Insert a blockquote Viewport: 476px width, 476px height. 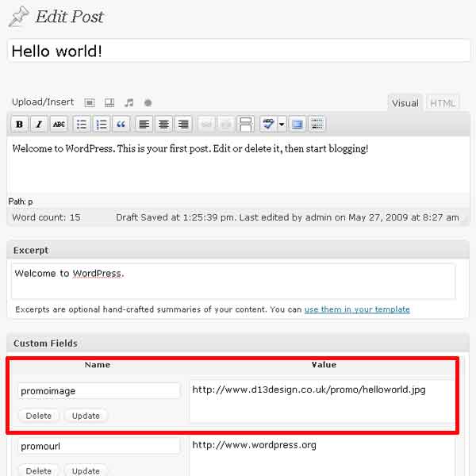coord(121,124)
